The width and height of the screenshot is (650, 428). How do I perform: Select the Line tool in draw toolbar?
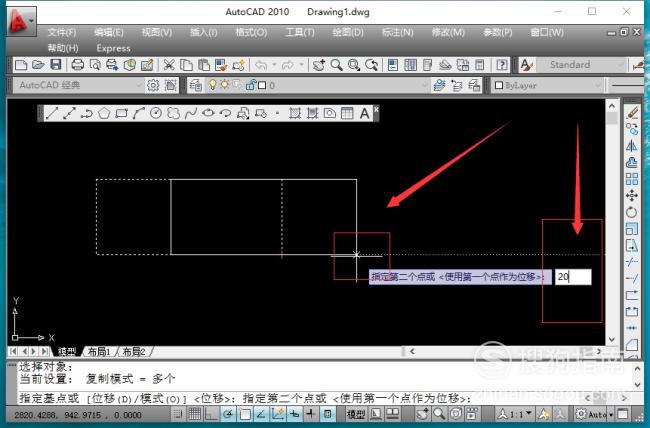coord(51,113)
